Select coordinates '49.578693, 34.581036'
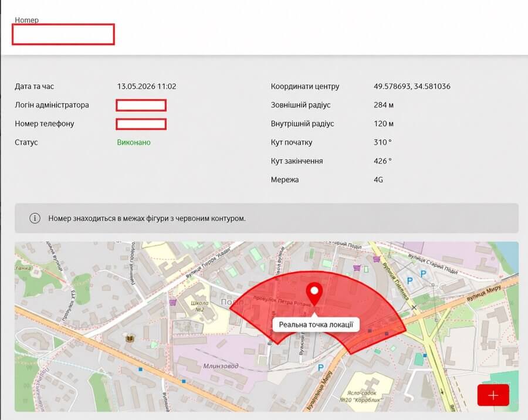Image resolution: width=528 pixels, height=420 pixels. coord(412,87)
